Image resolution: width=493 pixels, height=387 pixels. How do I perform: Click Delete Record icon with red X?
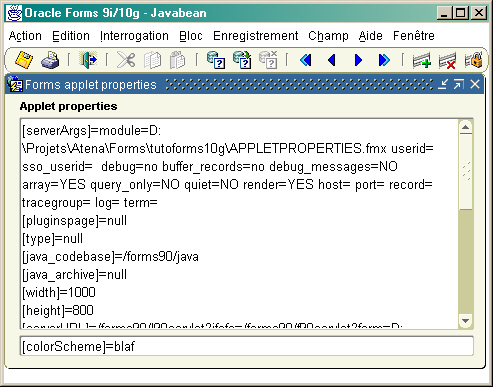coord(447,60)
